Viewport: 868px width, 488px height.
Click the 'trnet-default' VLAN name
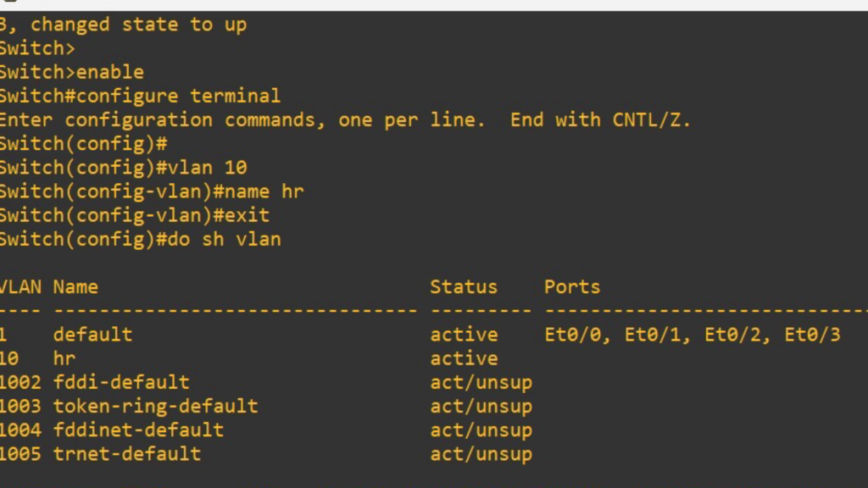pyautogui.click(x=127, y=453)
